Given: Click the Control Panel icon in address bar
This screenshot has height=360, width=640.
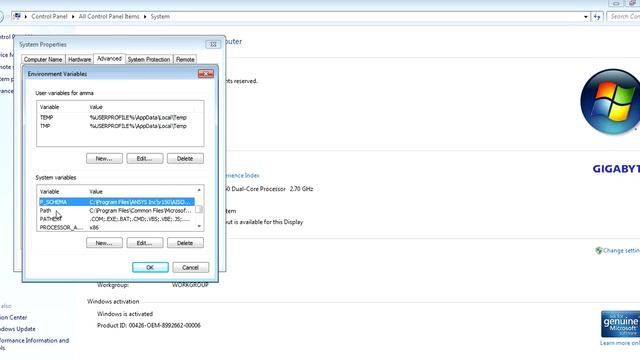Looking at the screenshot, I should pyautogui.click(x=17, y=16).
